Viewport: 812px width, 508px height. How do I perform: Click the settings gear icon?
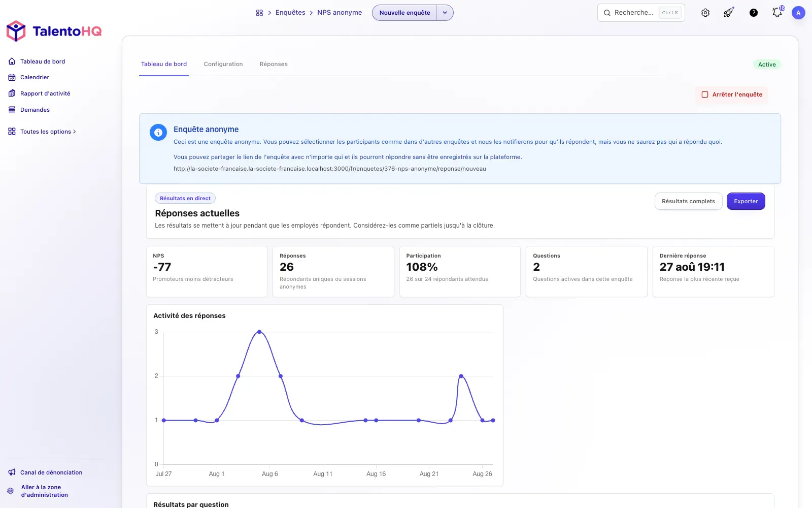point(705,13)
